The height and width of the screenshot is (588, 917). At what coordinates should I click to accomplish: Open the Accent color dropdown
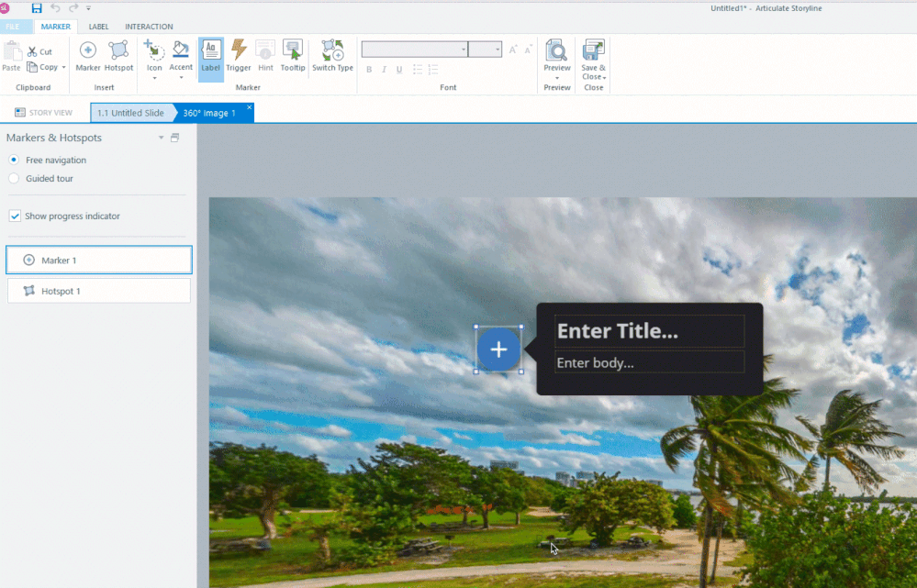[x=181, y=77]
